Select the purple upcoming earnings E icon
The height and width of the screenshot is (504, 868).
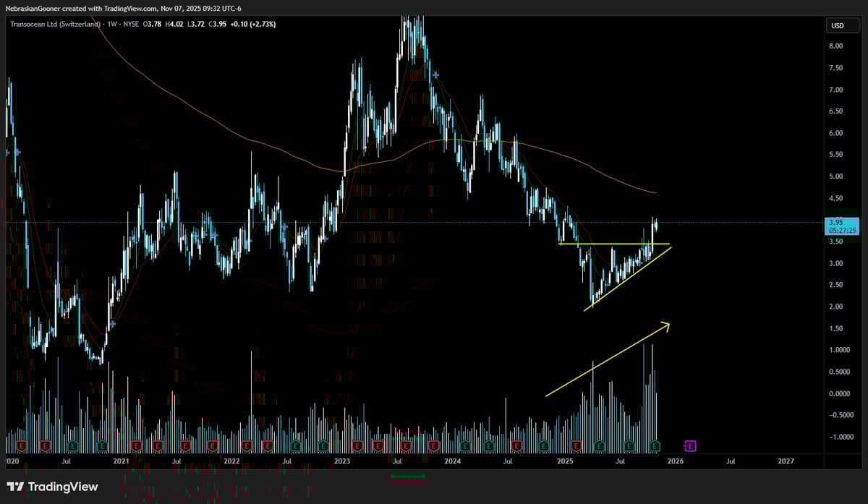tap(689, 445)
